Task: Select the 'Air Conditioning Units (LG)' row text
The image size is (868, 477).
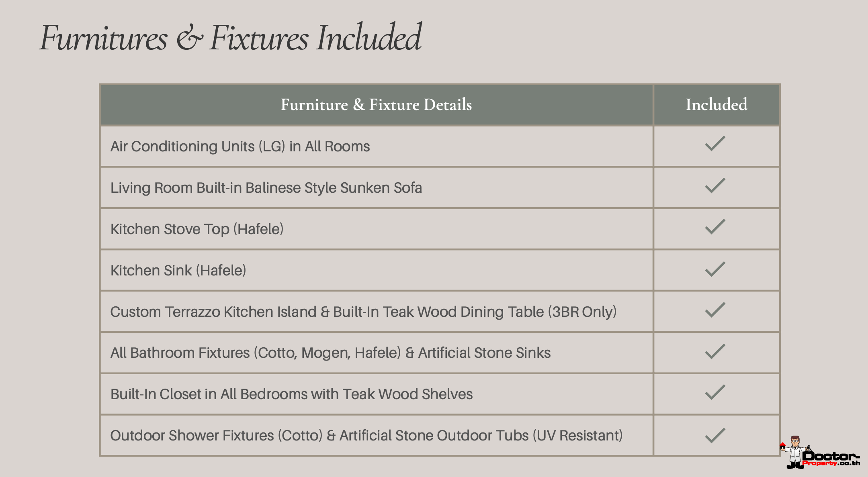Action: (240, 147)
